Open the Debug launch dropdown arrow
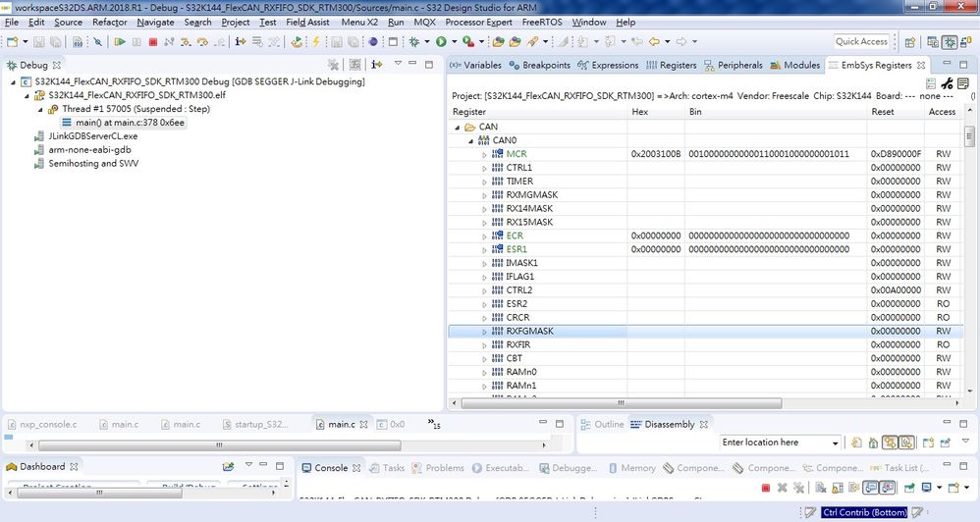This screenshot has width=980, height=522. click(427, 42)
